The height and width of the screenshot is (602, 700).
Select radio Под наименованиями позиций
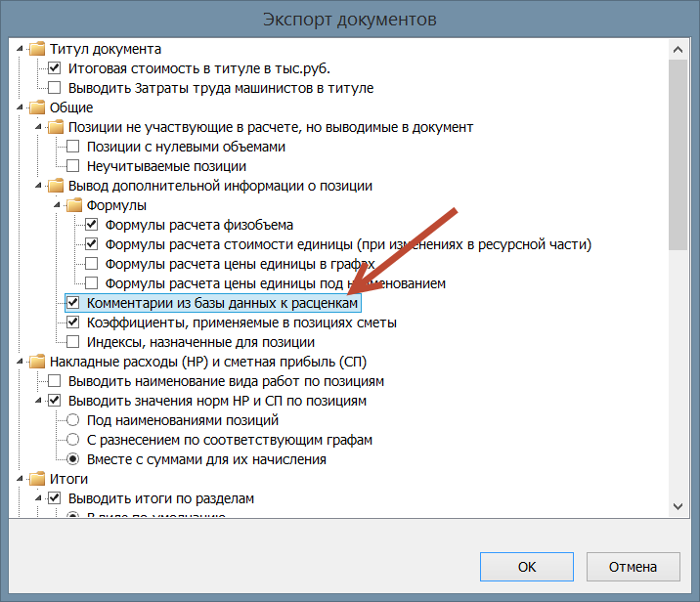(73, 420)
